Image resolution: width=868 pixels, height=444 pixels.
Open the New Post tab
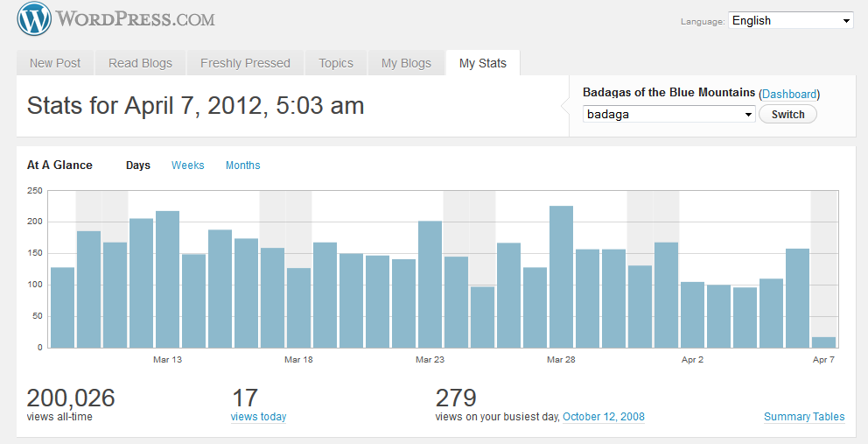click(55, 63)
